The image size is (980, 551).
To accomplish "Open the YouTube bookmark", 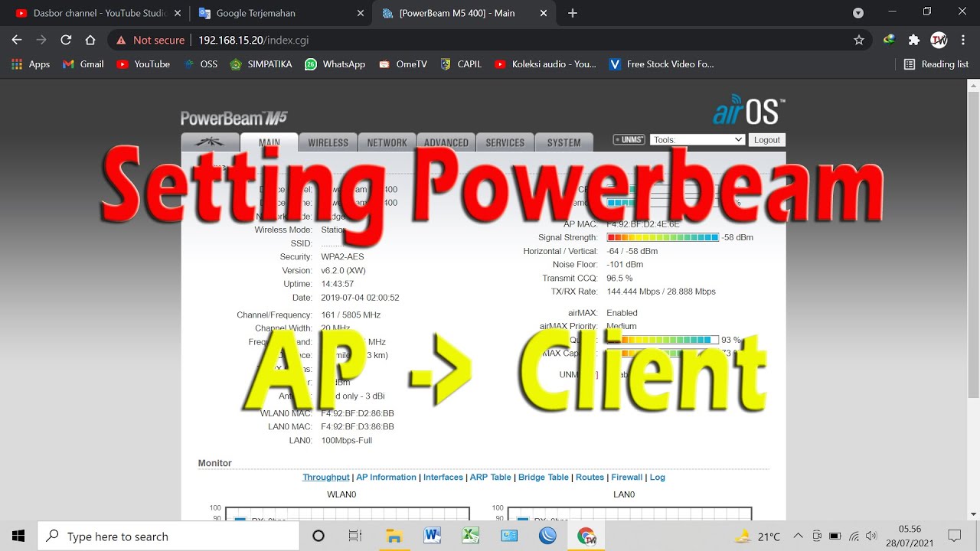I will click(143, 64).
